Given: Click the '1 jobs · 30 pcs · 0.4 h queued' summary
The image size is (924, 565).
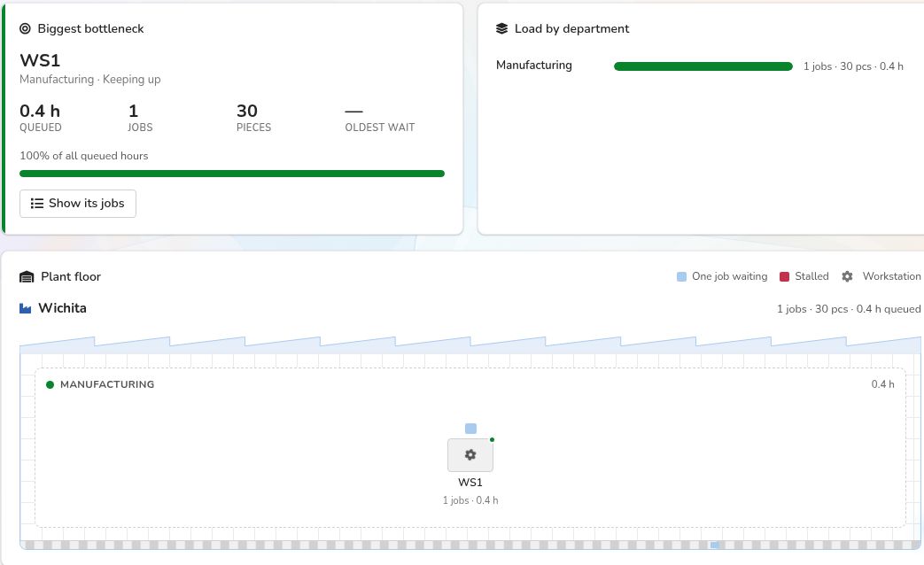Looking at the screenshot, I should coord(849,309).
